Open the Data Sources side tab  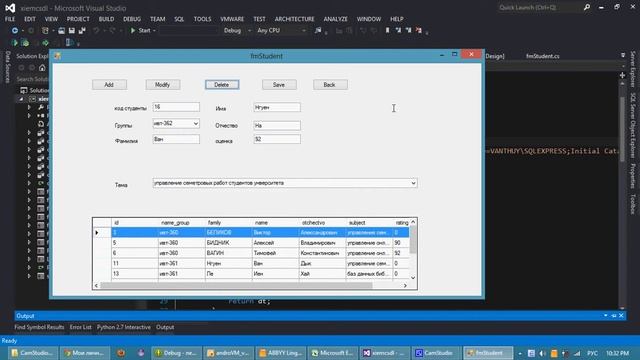click(x=7, y=67)
